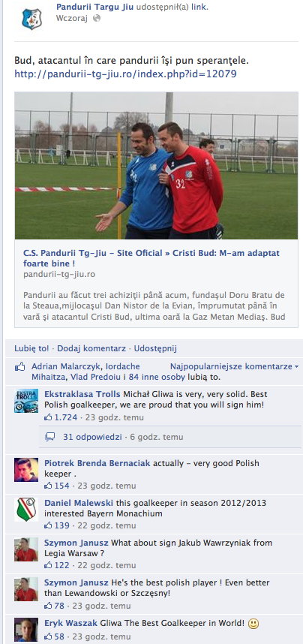The image size is (303, 644).
Task: Open Daniel Malewski's Legia crest avatar
Action: click(x=26, y=510)
